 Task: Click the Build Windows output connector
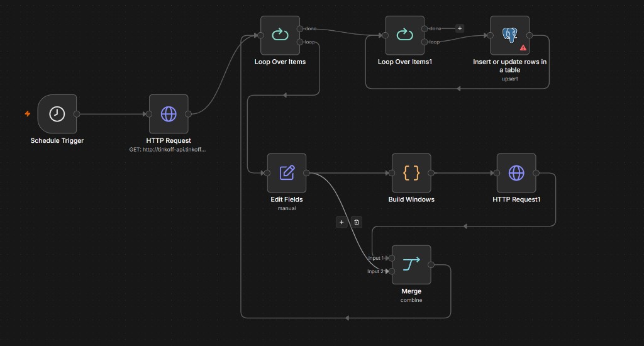pyautogui.click(x=431, y=173)
